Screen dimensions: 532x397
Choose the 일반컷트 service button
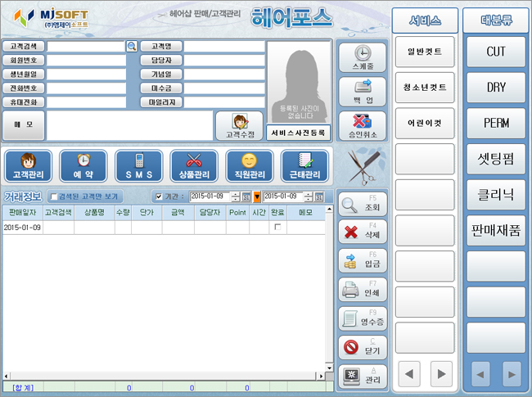(425, 52)
